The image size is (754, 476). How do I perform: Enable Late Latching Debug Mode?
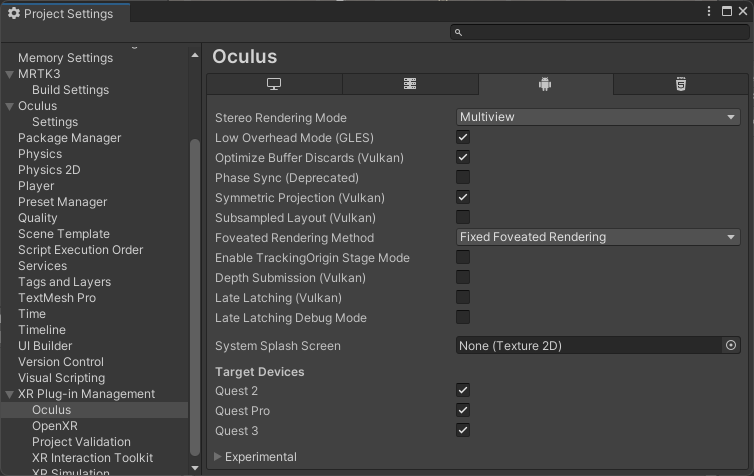click(x=463, y=317)
